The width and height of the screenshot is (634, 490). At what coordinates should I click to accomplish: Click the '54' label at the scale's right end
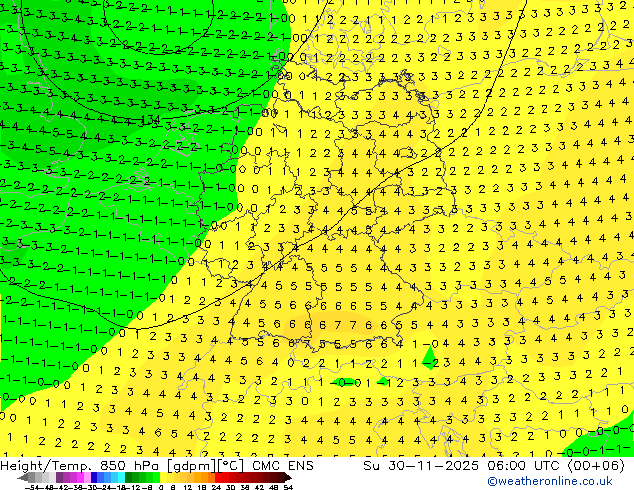[288, 487]
